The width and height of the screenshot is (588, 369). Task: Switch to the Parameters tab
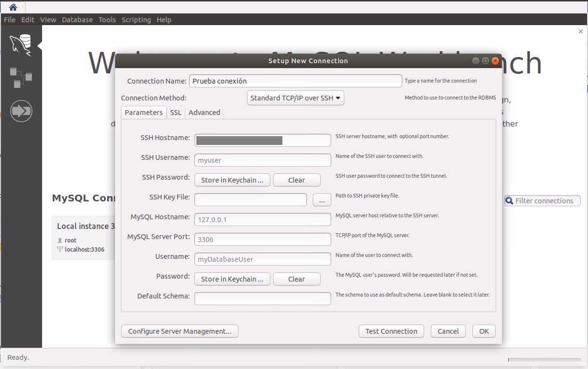144,113
